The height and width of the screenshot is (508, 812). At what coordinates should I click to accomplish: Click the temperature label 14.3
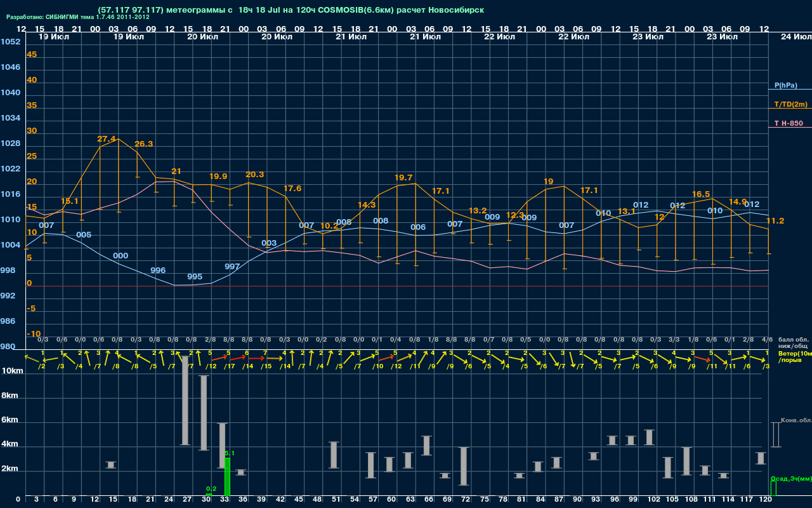point(367,205)
